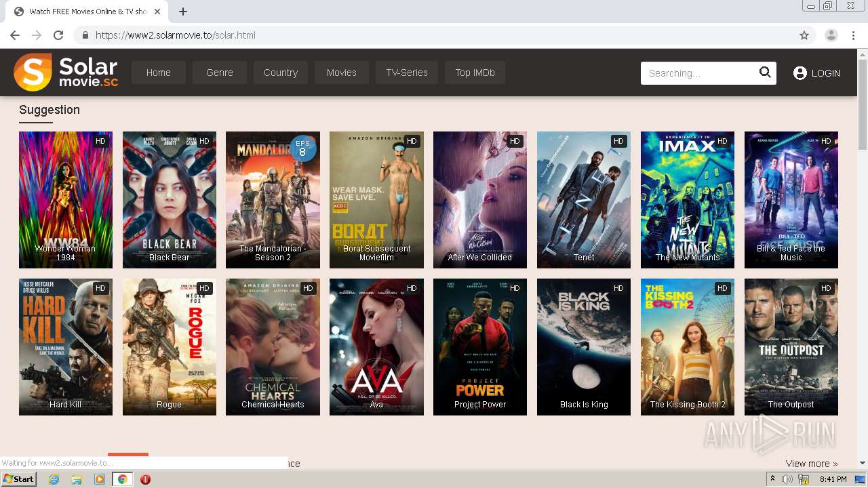This screenshot has width=868, height=488.
Task: Go to the TV-Series section
Action: click(407, 73)
